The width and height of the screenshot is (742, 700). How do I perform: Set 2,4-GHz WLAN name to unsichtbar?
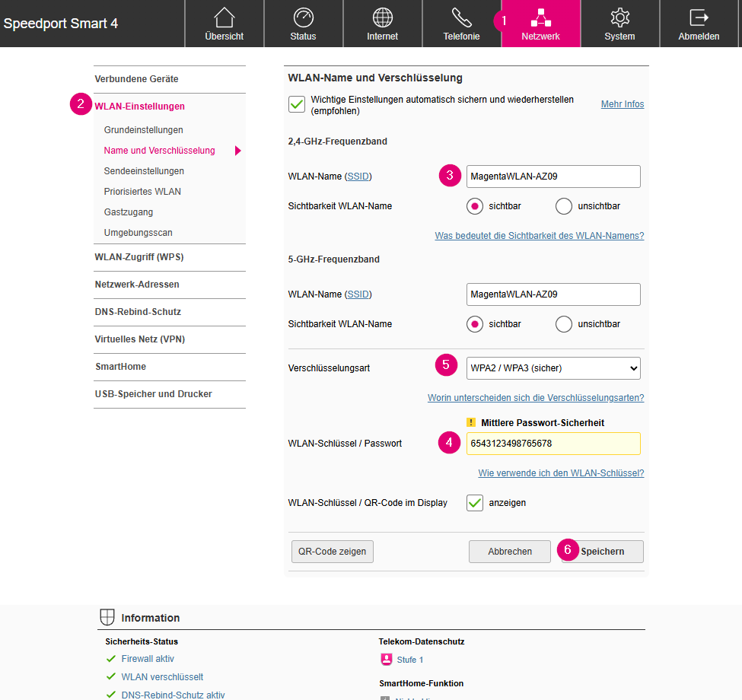(x=564, y=206)
